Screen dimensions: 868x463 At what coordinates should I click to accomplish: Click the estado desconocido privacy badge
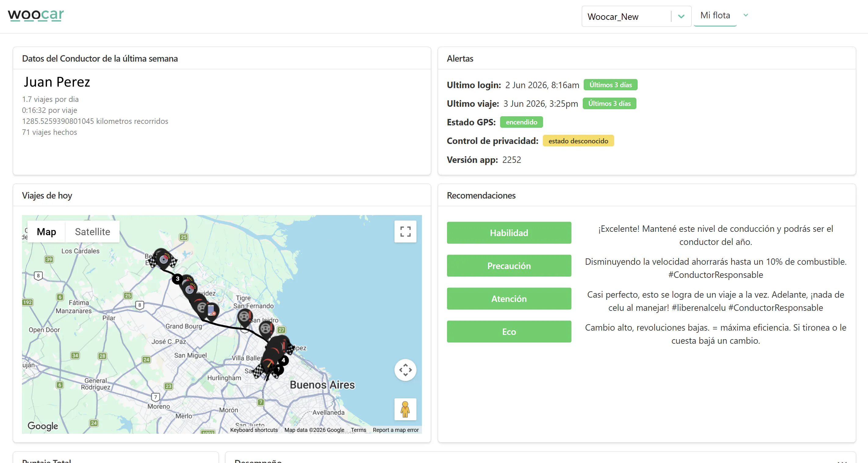(x=578, y=141)
